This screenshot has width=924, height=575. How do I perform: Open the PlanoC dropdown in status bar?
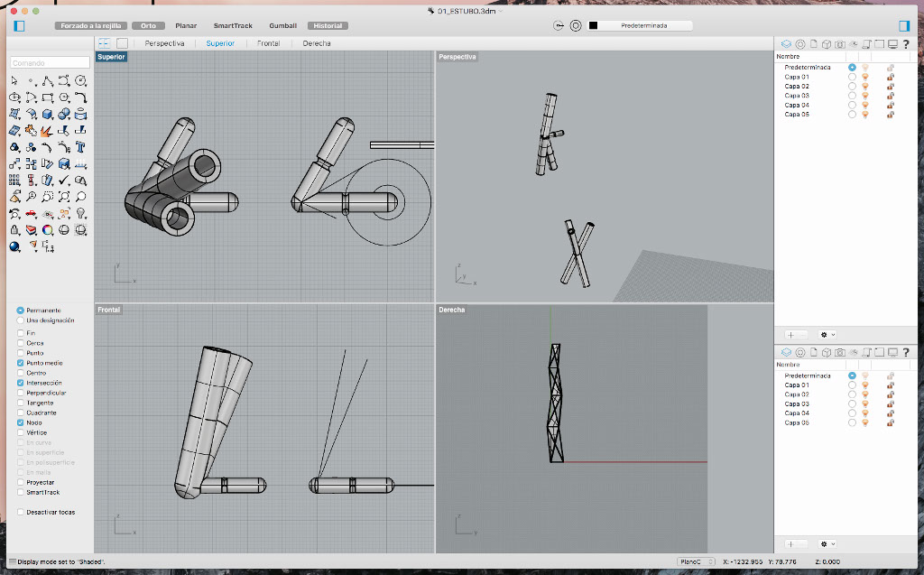[x=696, y=562]
